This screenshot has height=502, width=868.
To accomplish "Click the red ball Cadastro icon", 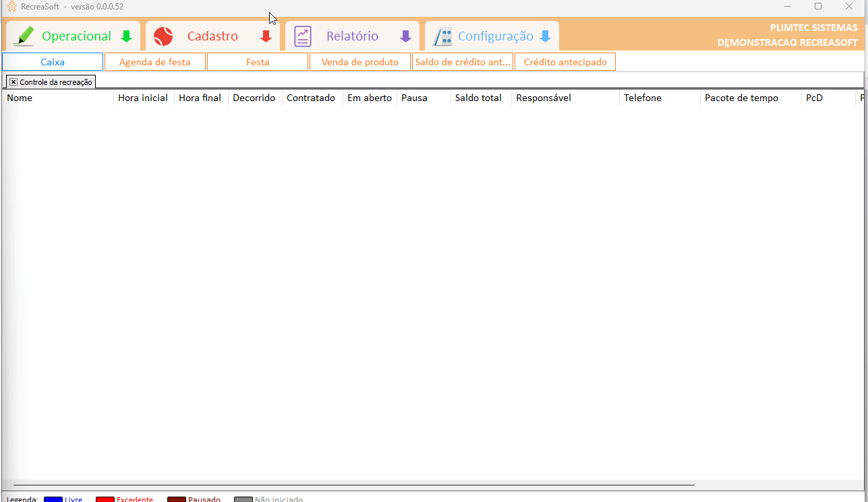I will 163,36.
